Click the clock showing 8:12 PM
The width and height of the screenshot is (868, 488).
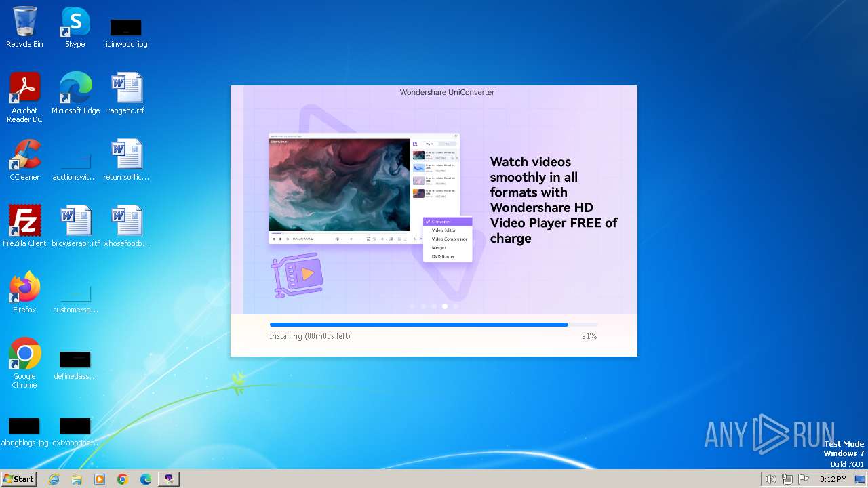coord(833,479)
